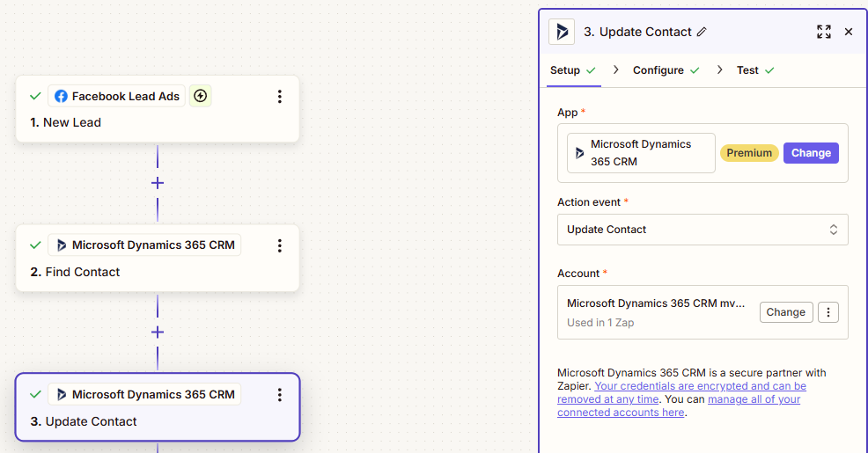The width and height of the screenshot is (868, 453).
Task: Open three-dot menu on Update Contact step
Action: coord(279,395)
